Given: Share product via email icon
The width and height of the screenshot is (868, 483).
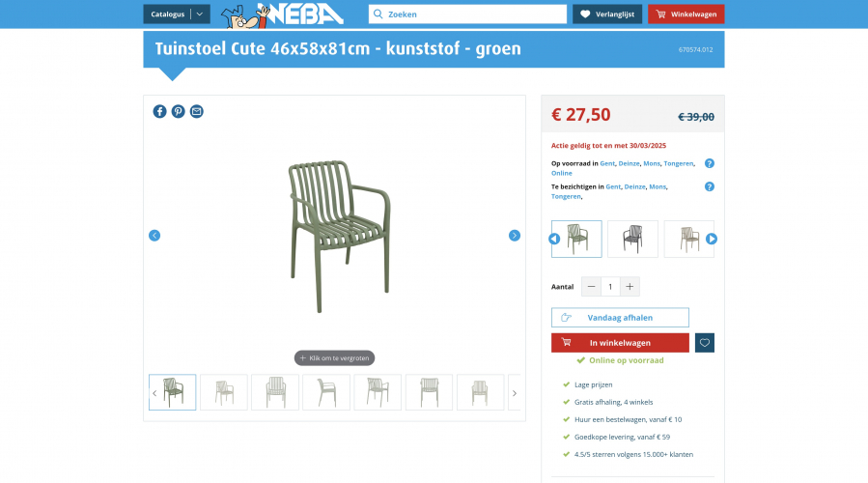Looking at the screenshot, I should coord(197,111).
